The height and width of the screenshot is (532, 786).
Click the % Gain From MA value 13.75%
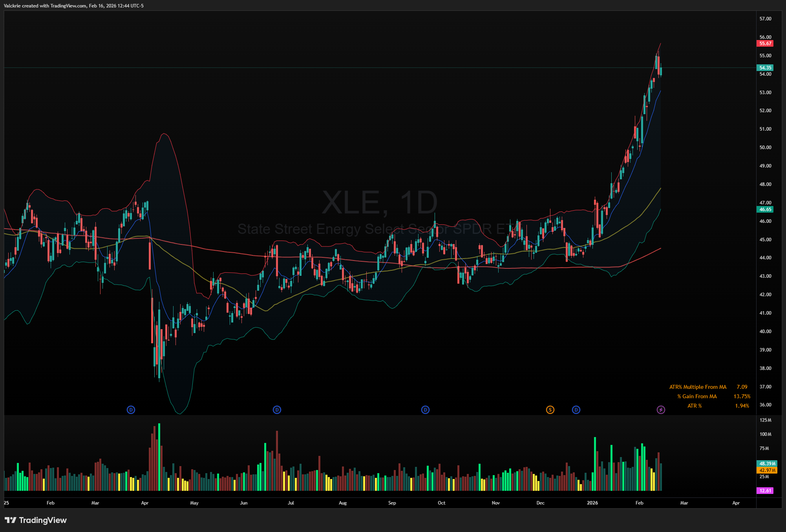[742, 396]
